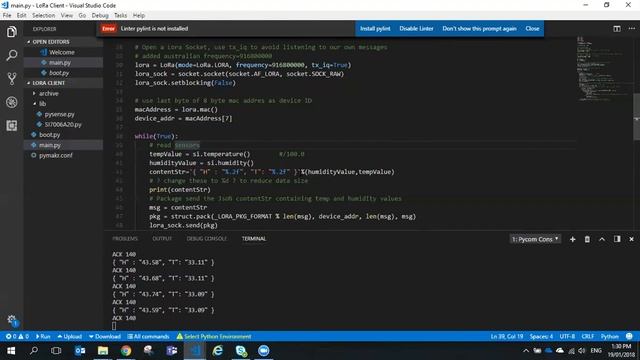Click the Install pylint button
The width and height of the screenshot is (640, 360).
coord(375,29)
